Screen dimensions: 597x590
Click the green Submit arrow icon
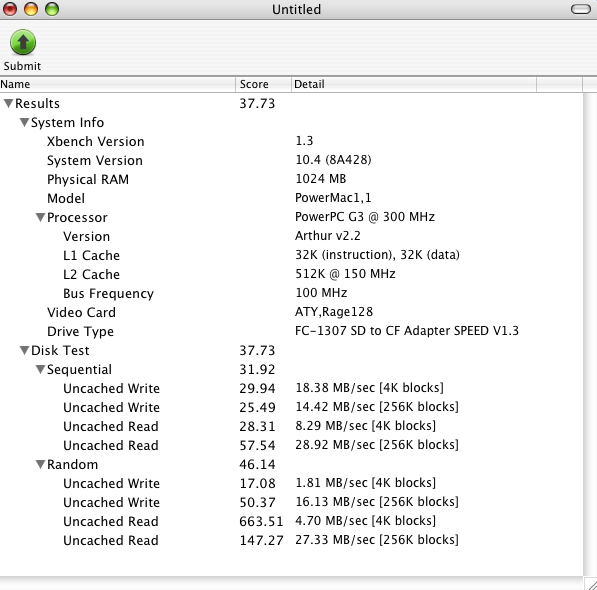tap(23, 42)
